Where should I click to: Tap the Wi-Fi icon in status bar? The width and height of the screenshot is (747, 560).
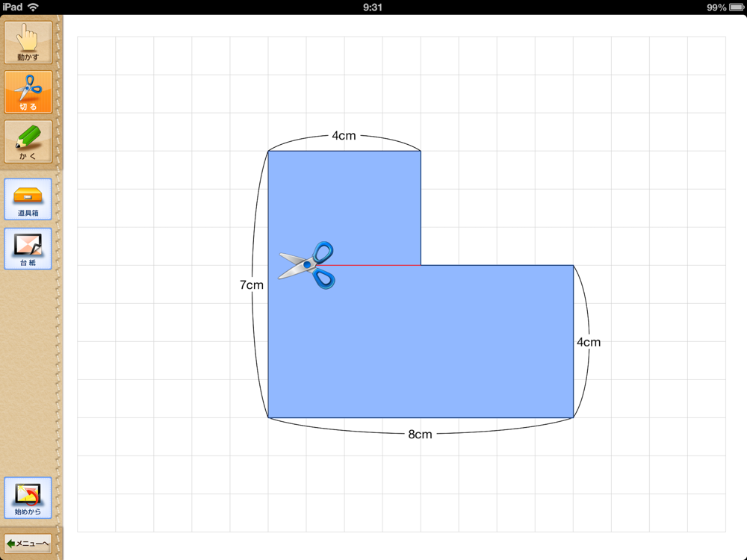pos(33,7)
